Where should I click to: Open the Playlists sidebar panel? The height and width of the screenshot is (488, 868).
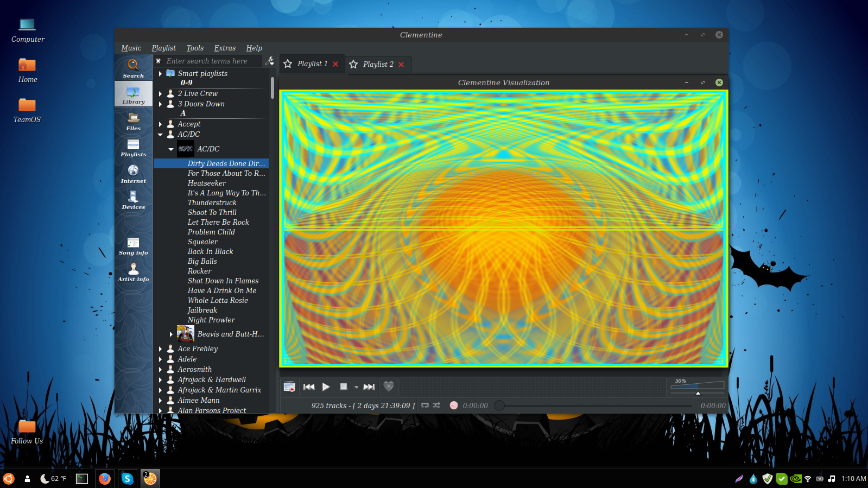click(133, 147)
